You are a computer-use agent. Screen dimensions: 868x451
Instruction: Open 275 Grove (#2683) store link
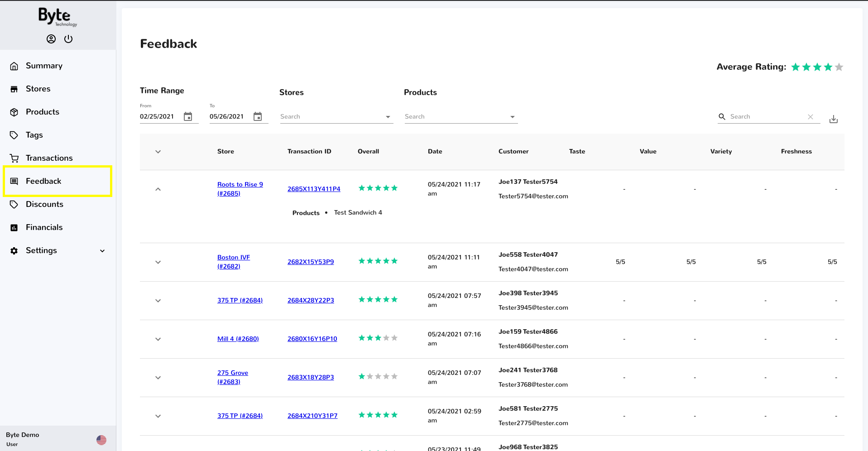tap(233, 377)
